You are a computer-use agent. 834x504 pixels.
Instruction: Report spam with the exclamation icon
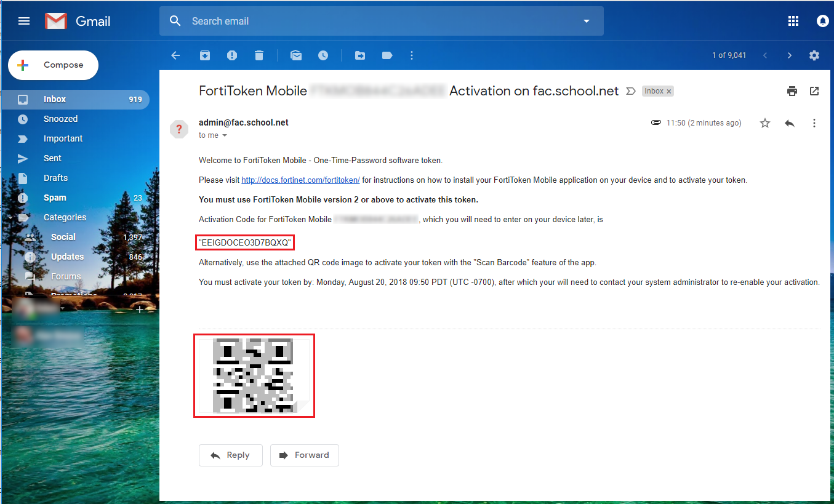pyautogui.click(x=232, y=55)
